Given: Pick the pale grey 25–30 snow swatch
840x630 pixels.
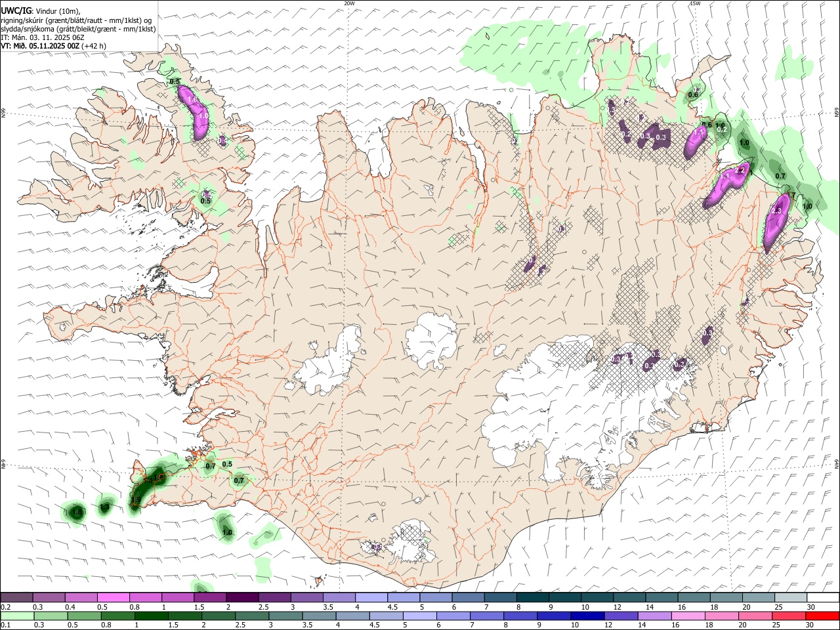Looking at the screenshot, I should click(x=790, y=597).
